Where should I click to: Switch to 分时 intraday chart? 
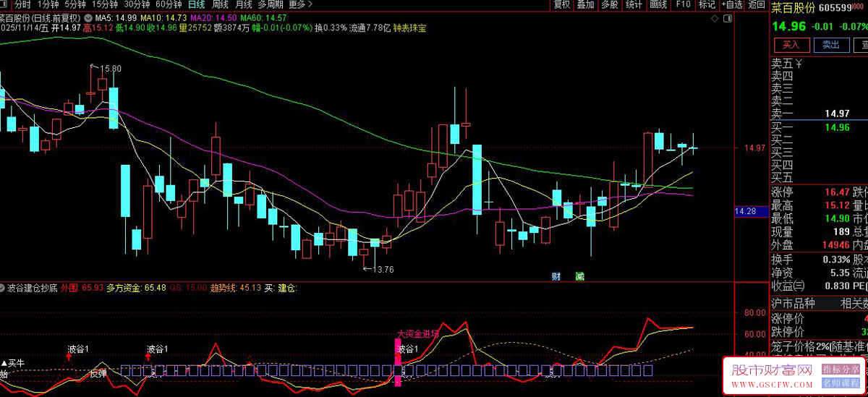coord(22,4)
